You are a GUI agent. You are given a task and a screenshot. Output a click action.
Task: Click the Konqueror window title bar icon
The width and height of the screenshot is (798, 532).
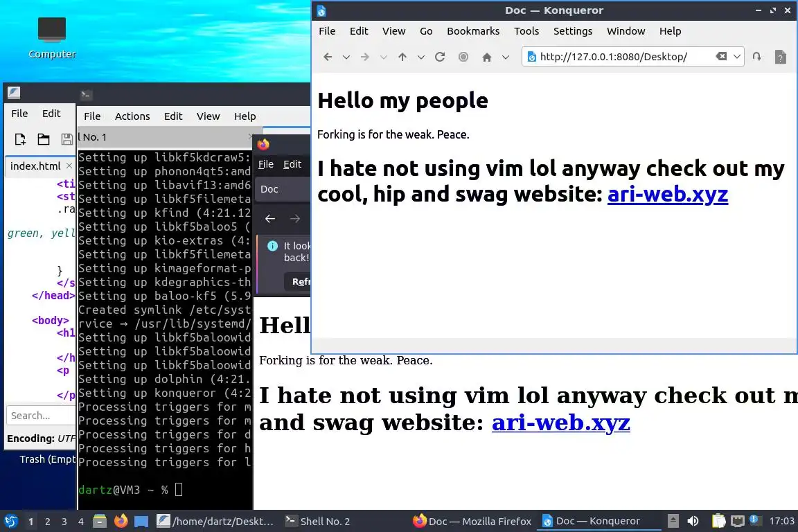(321, 10)
